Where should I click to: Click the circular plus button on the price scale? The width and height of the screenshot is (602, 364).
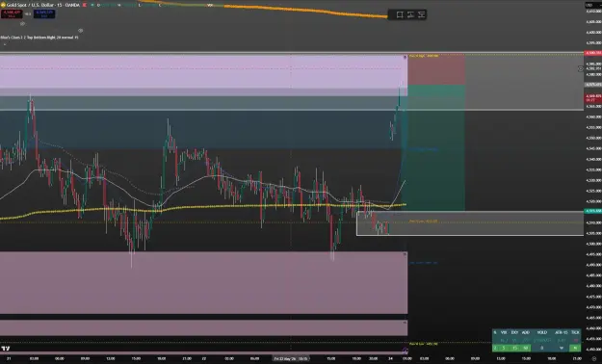(581, 68)
